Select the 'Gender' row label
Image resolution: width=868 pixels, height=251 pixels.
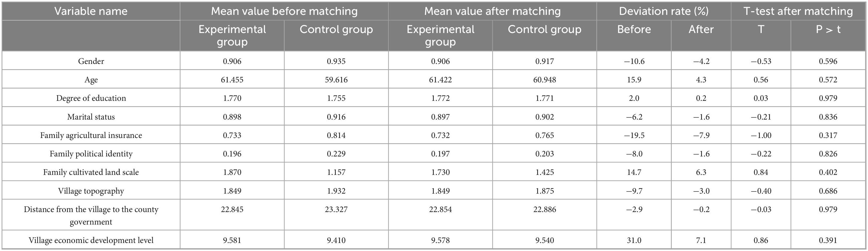[x=91, y=61]
